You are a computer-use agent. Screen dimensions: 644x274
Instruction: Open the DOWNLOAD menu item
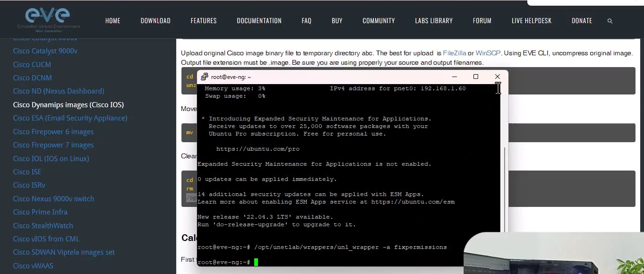(x=155, y=21)
